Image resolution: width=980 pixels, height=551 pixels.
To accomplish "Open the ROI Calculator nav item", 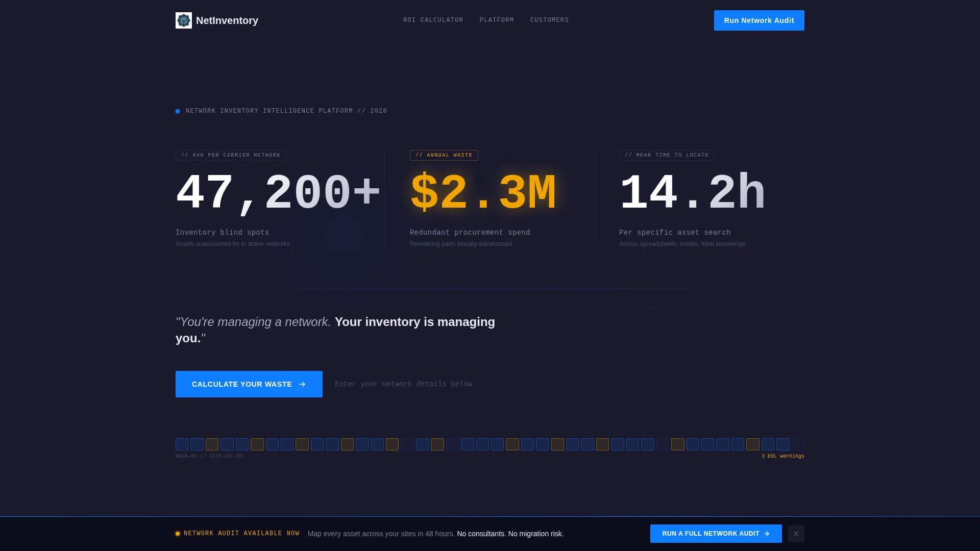I will click(x=433, y=20).
